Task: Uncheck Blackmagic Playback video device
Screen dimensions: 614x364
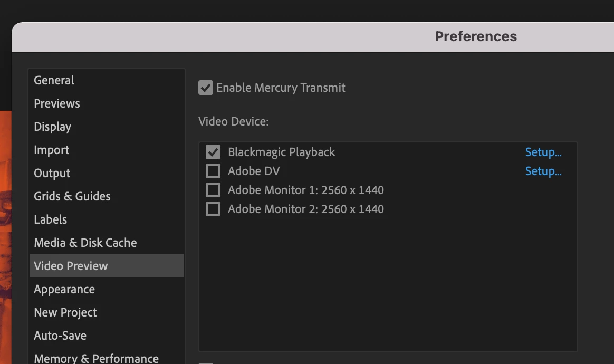Action: [x=213, y=152]
